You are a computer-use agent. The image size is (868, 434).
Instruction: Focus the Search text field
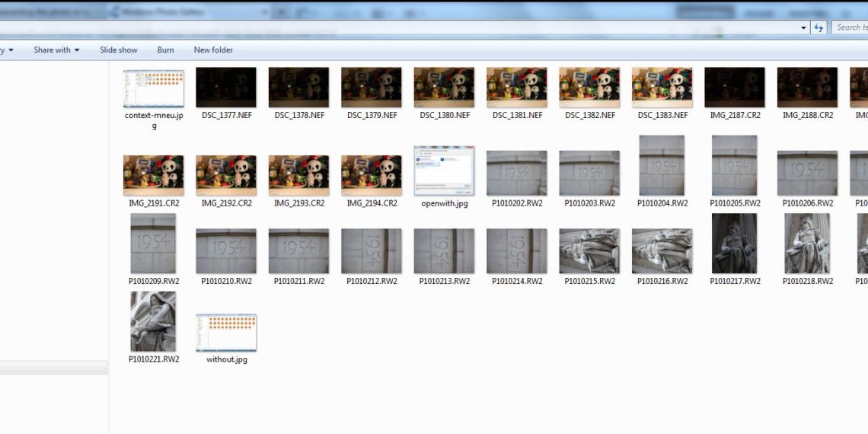(850, 27)
